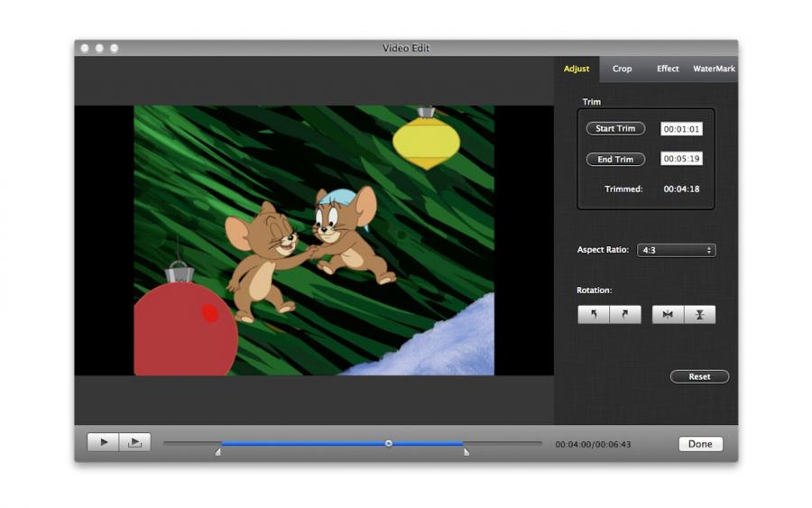Select the trim start marker triangle
Viewport: 812px width, 508px height.
coord(218,452)
